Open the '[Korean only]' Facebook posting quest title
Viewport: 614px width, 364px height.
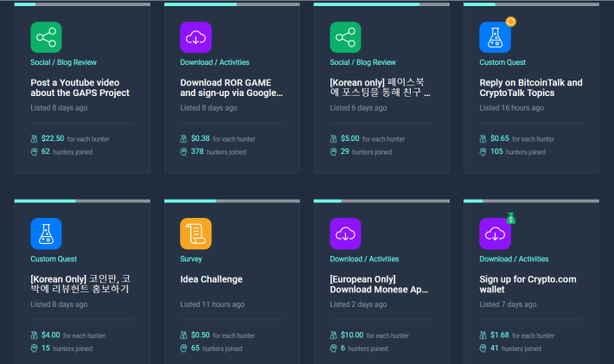click(x=380, y=87)
